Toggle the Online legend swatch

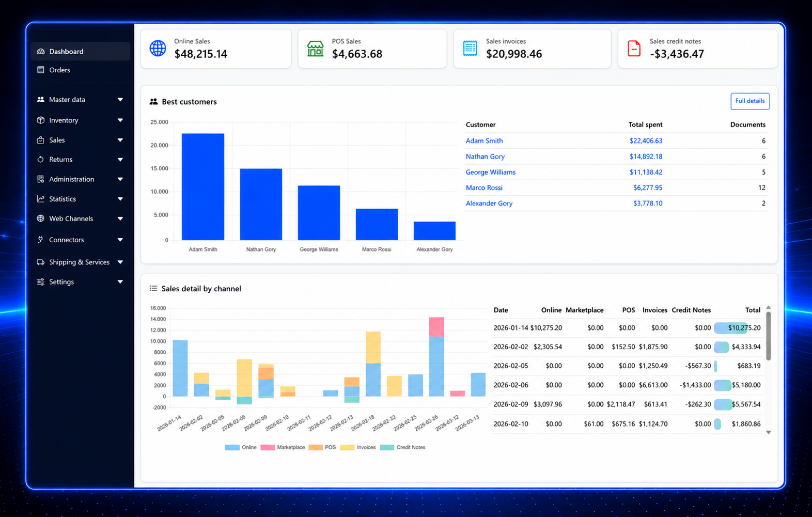click(232, 447)
